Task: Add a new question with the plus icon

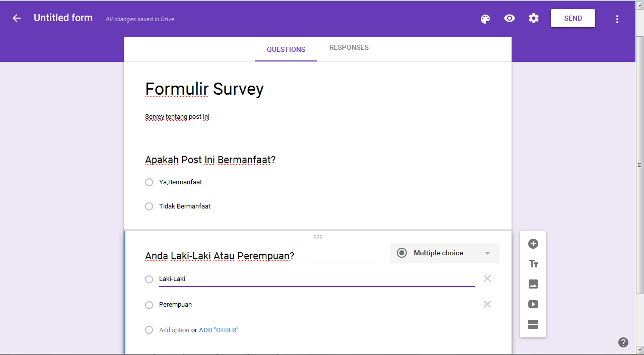Action: point(533,244)
